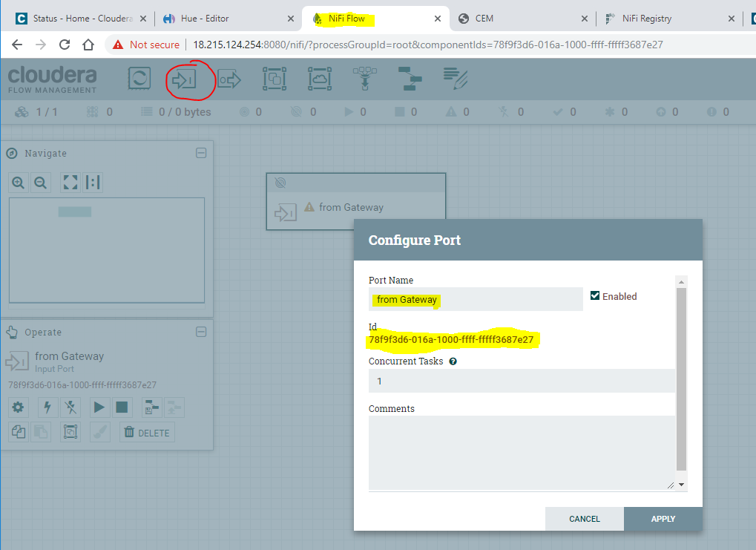Viewport: 756px width, 550px height.
Task: Close the Hue - Editor tab
Action: [x=291, y=19]
